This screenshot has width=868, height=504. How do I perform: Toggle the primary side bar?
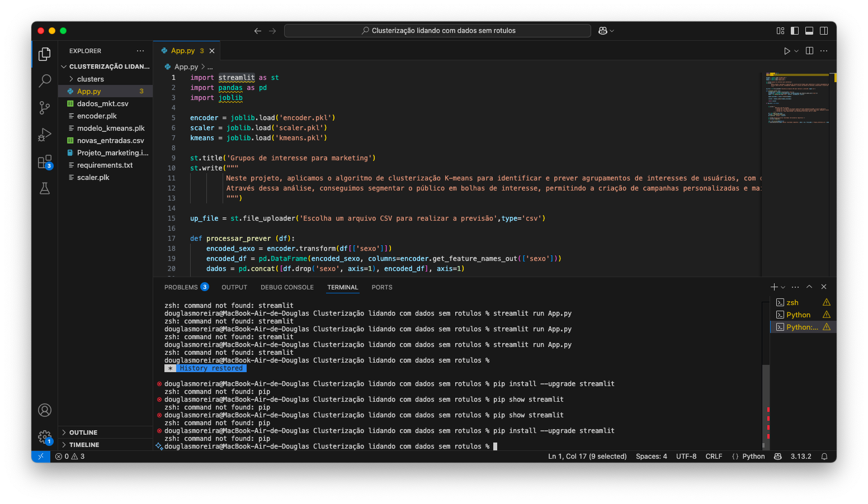(795, 31)
